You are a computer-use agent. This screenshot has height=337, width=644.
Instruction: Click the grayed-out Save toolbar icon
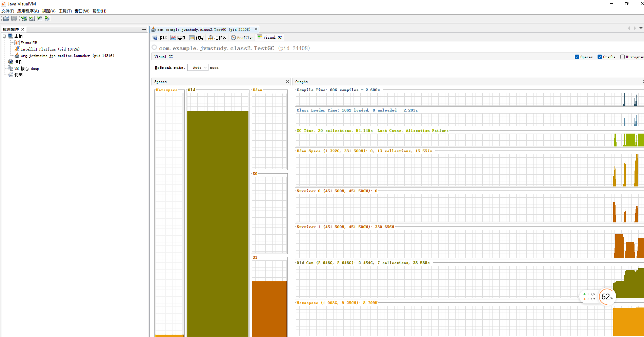[x=14, y=19]
